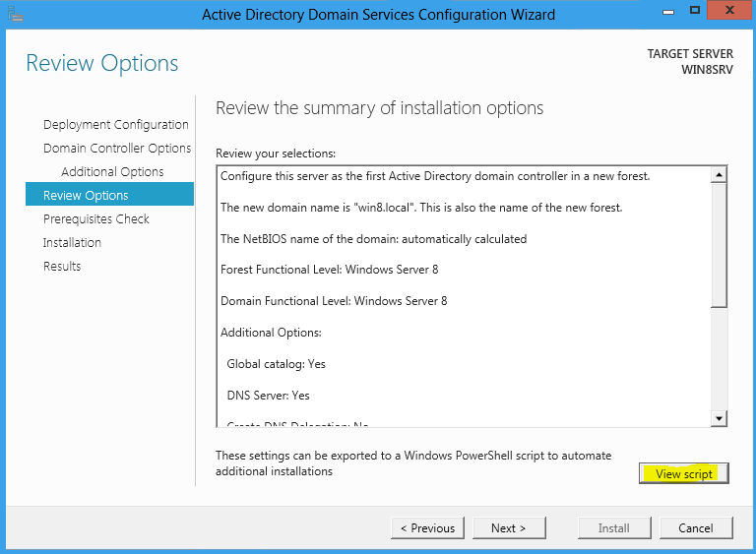Go to Deployment Configuration step
The width and height of the screenshot is (756, 554).
point(116,124)
